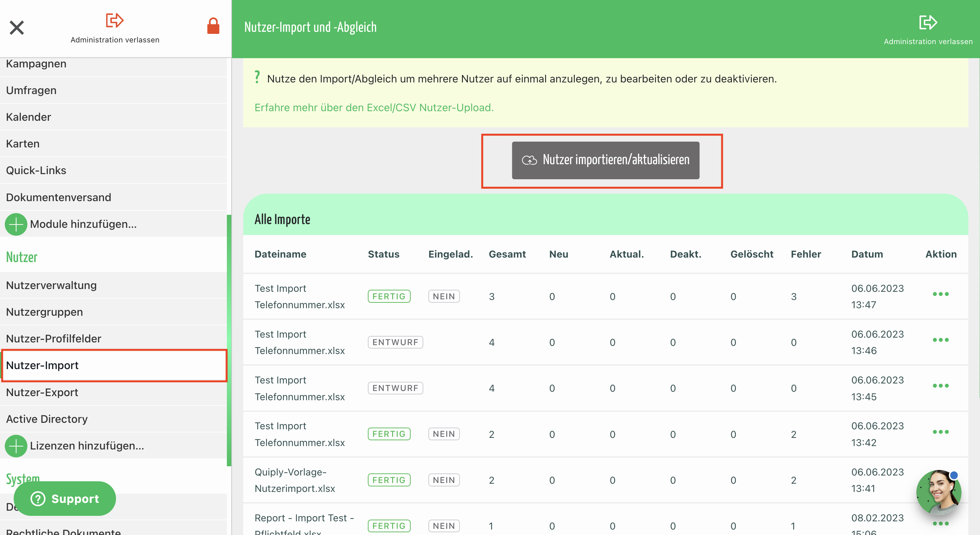Click the Dateiname column header
Screen dimensions: 980x535
point(280,254)
